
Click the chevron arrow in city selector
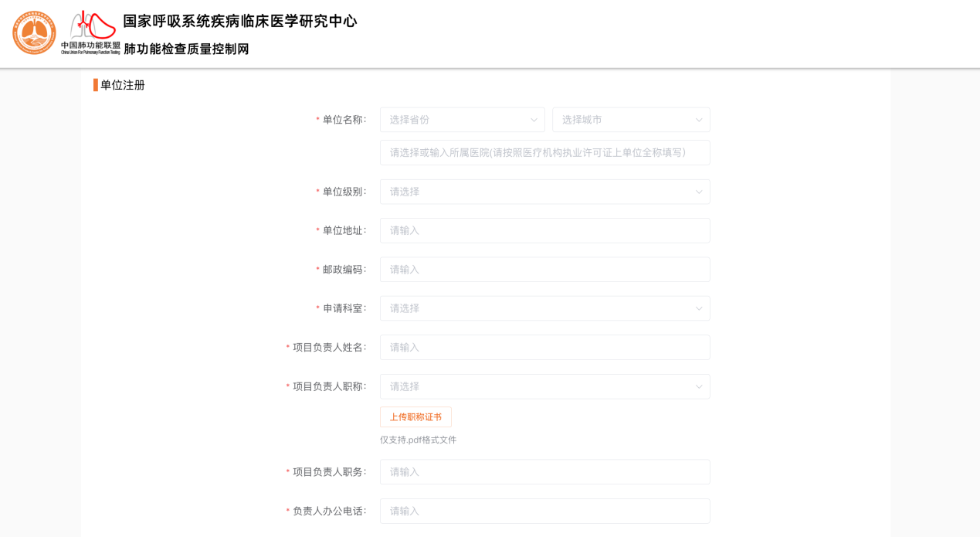coord(698,120)
